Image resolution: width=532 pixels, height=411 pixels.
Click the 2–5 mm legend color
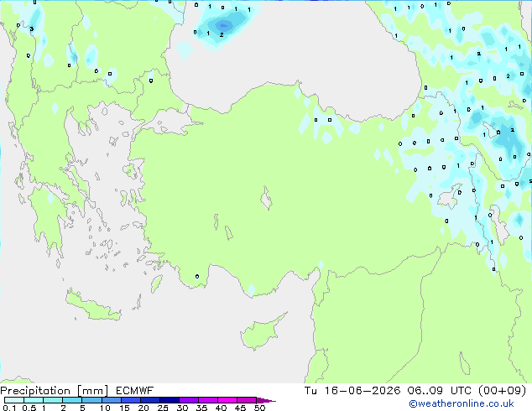(x=72, y=400)
